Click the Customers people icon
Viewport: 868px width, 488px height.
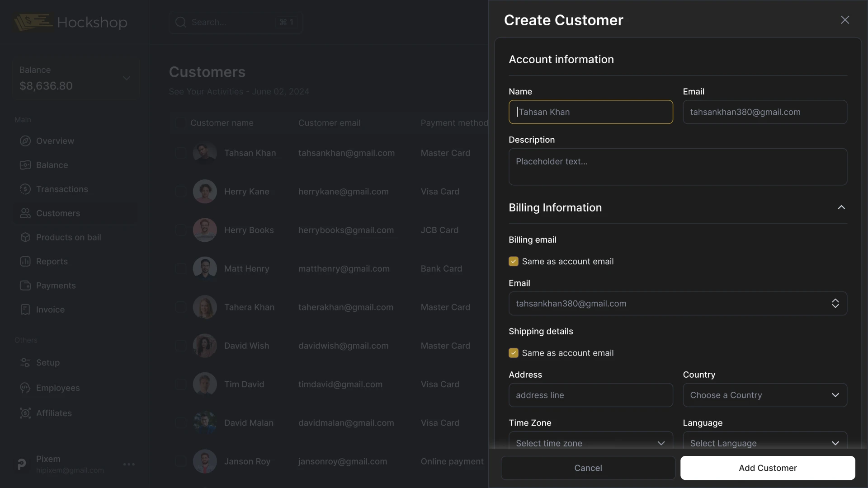(25, 213)
